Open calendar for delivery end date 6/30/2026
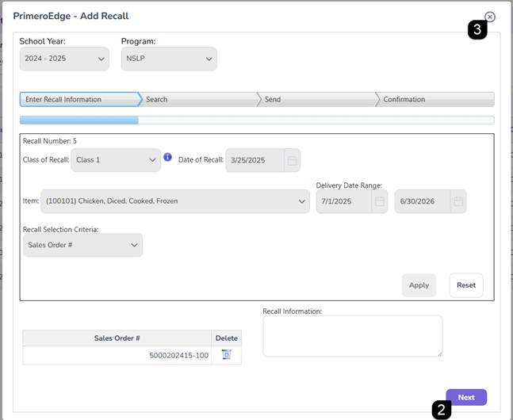The height and width of the screenshot is (420, 513). pos(458,201)
